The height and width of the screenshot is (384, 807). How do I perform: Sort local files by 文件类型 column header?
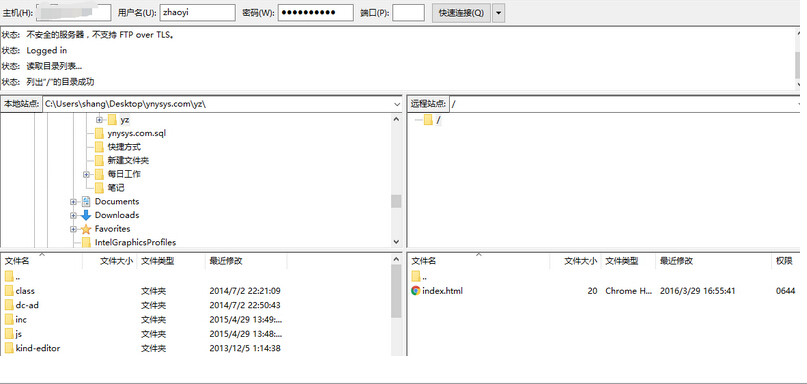pyautogui.click(x=171, y=261)
